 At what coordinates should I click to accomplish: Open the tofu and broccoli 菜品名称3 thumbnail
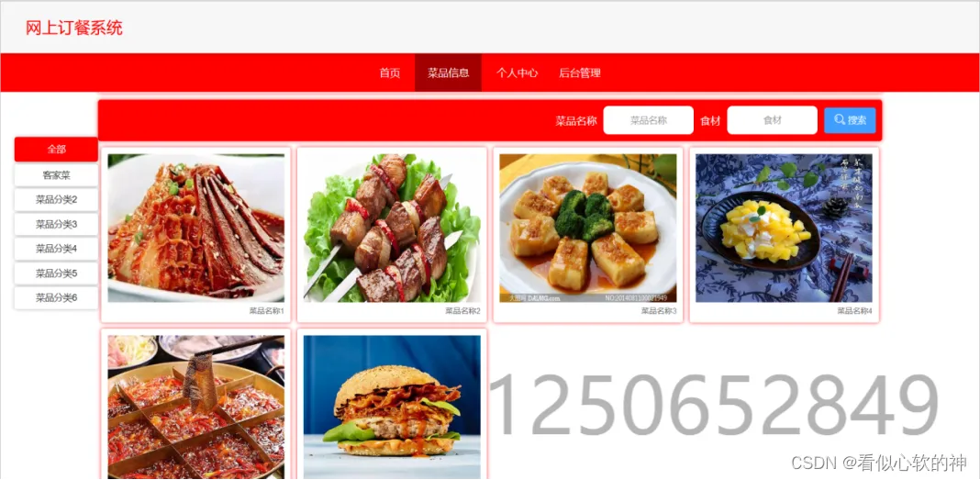[587, 229]
